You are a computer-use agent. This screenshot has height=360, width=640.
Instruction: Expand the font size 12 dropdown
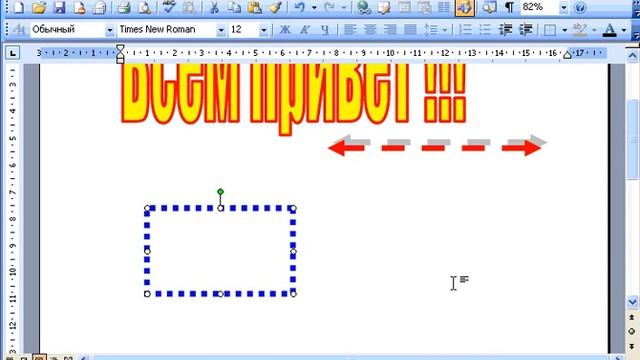tap(264, 30)
